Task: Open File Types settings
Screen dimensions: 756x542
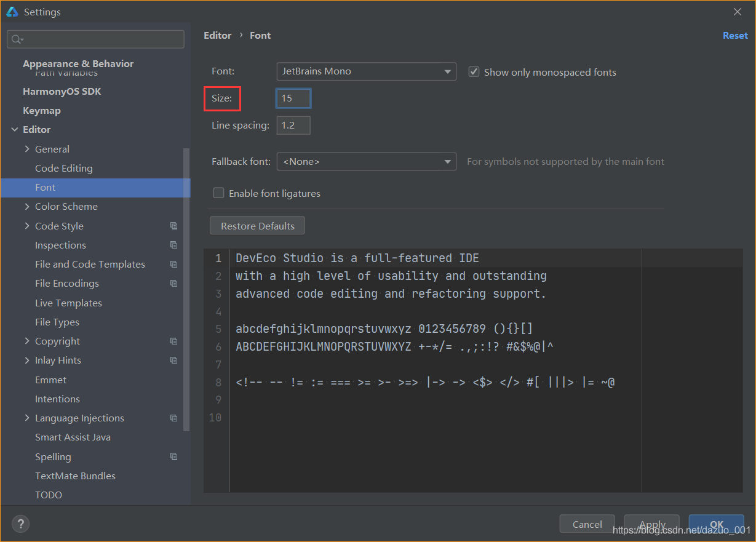Action: (x=57, y=322)
